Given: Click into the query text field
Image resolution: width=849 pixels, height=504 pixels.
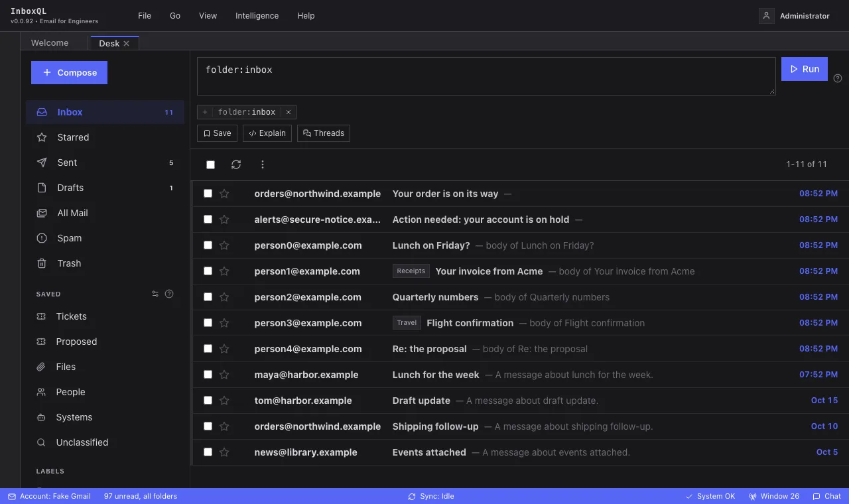Looking at the screenshot, I should coord(486,76).
